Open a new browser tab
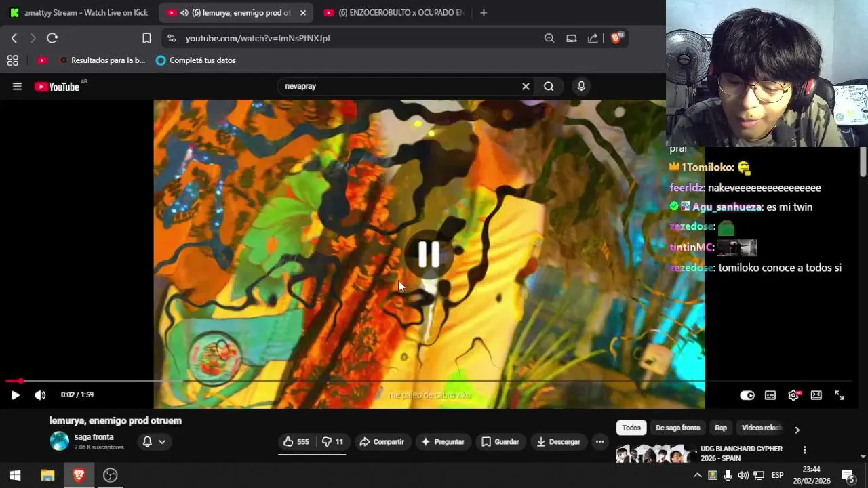 pyautogui.click(x=484, y=12)
